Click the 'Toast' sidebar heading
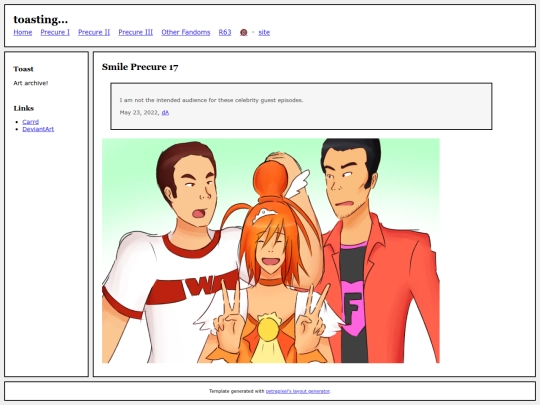540x405 pixels. (x=23, y=69)
